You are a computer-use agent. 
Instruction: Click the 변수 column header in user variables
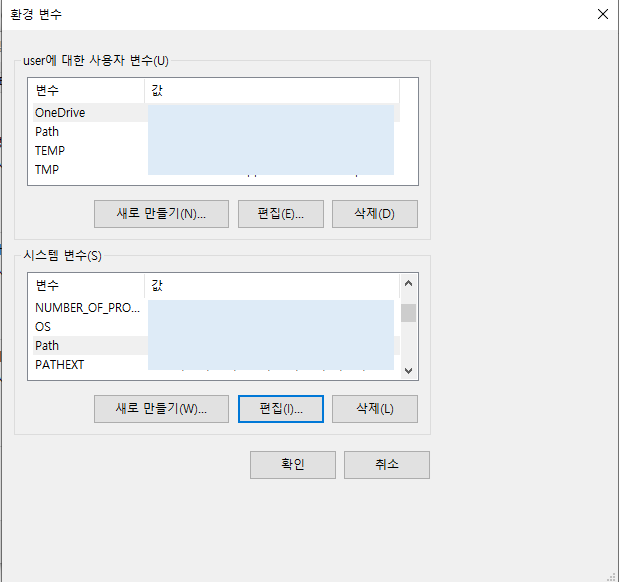(88, 90)
